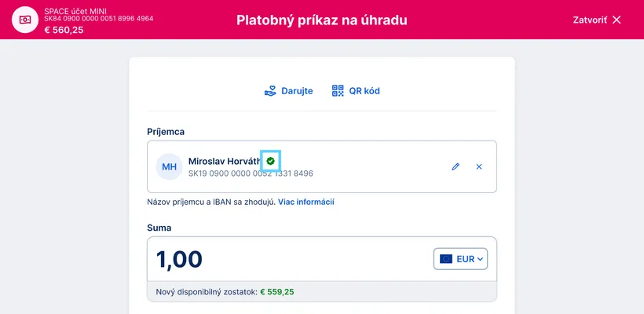The width and height of the screenshot is (644, 314).
Task: Click the EU flag in currency selector
Action: 446,259
